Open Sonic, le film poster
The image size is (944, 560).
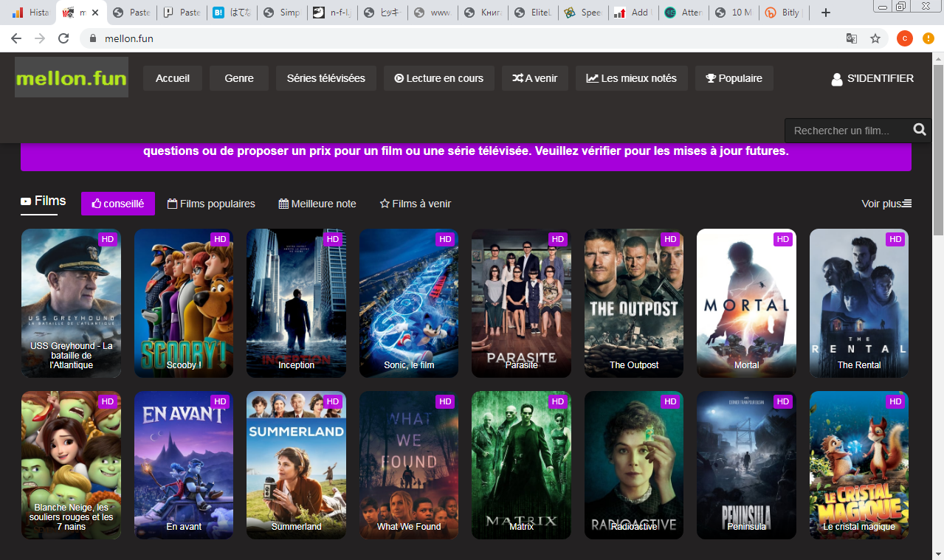tap(409, 303)
